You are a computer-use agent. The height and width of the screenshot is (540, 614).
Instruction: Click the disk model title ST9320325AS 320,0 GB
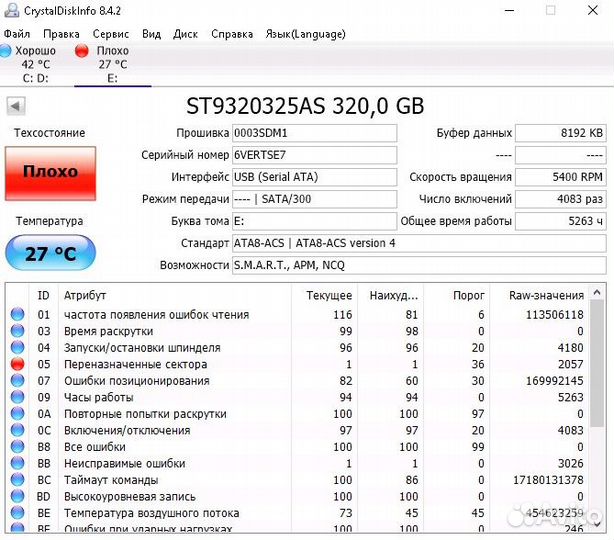coord(305,106)
